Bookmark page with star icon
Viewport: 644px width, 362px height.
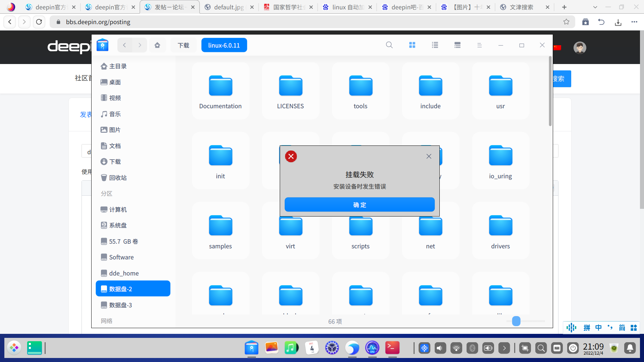tap(566, 22)
